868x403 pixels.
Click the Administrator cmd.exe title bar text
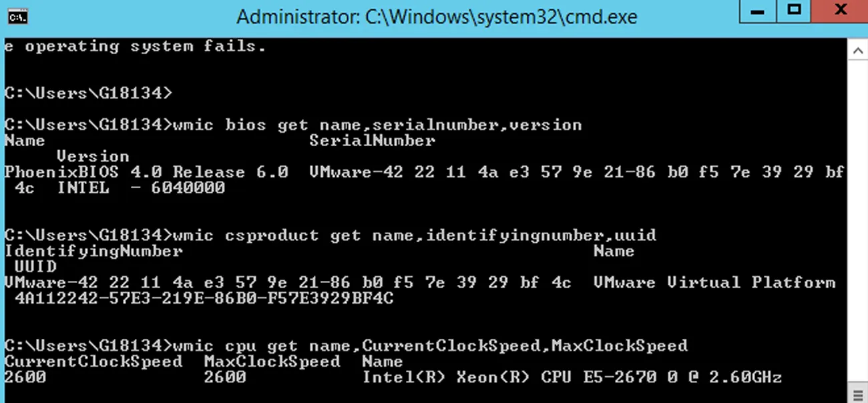437,17
